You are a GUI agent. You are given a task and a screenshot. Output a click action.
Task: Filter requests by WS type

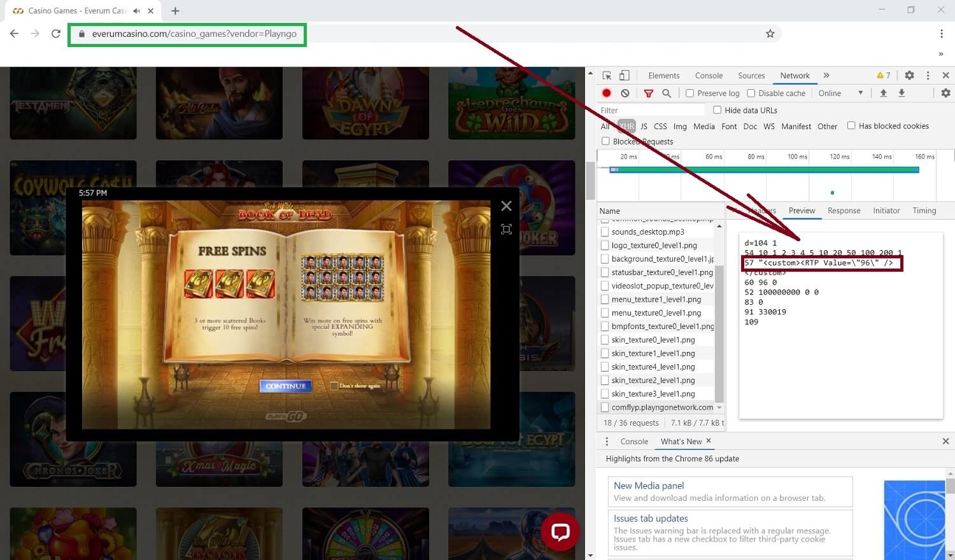click(x=769, y=127)
